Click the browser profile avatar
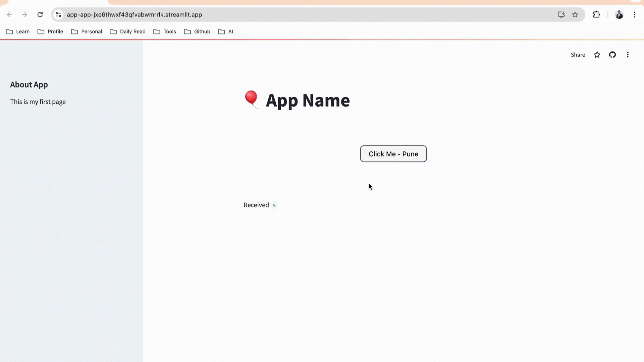Viewport: 644px width, 362px height. (x=620, y=14)
